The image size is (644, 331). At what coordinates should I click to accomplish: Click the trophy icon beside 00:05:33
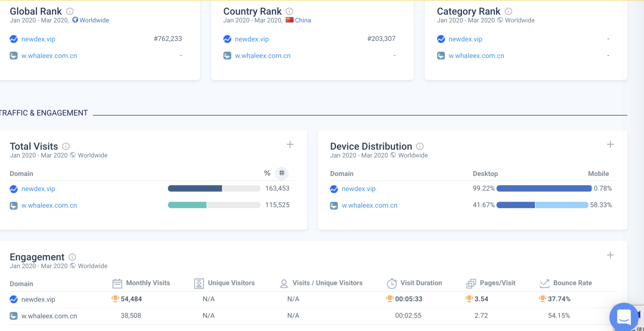pos(389,299)
